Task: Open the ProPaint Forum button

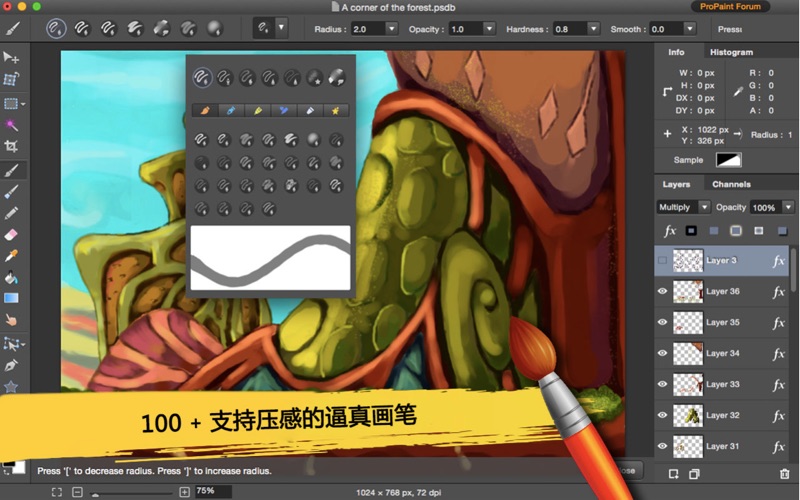Action: 730,7
